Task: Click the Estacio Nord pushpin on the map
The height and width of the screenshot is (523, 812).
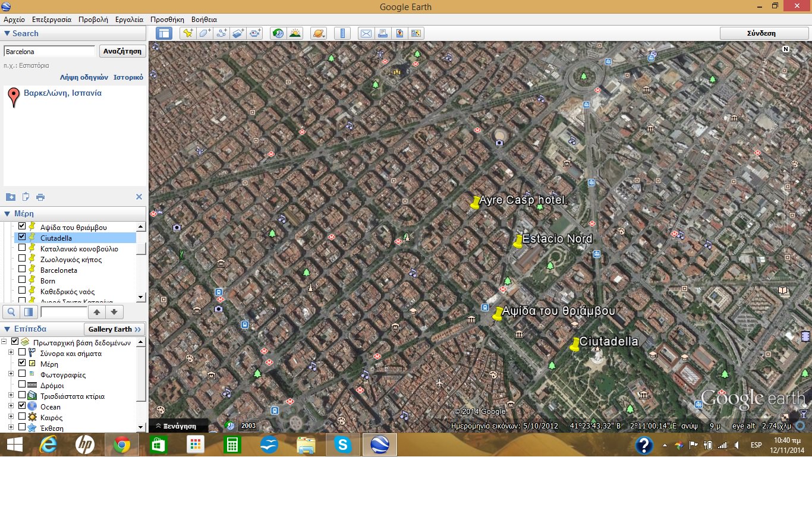Action: point(518,241)
